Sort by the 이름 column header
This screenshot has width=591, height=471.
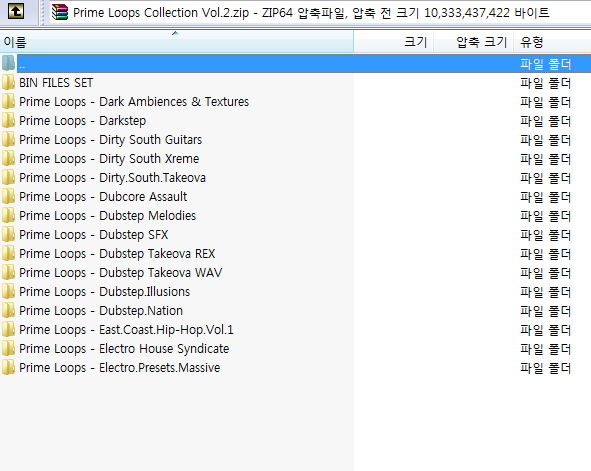(x=176, y=42)
